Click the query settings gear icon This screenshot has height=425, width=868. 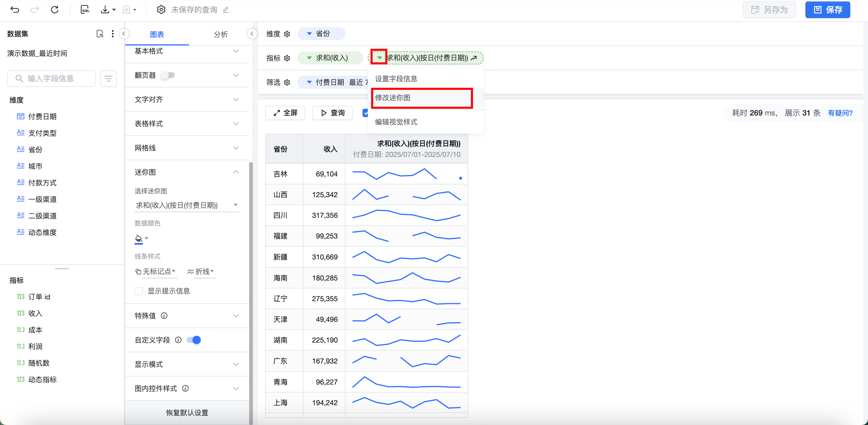click(x=161, y=10)
